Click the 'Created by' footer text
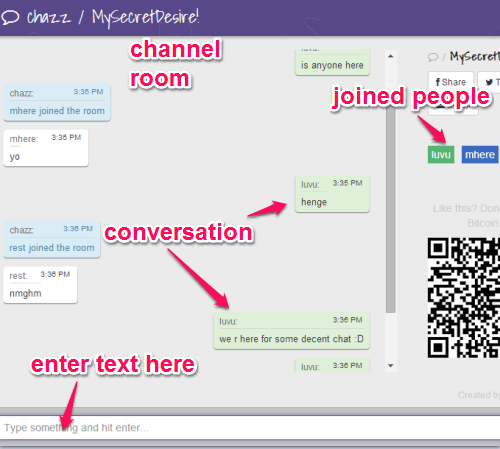 479,395
